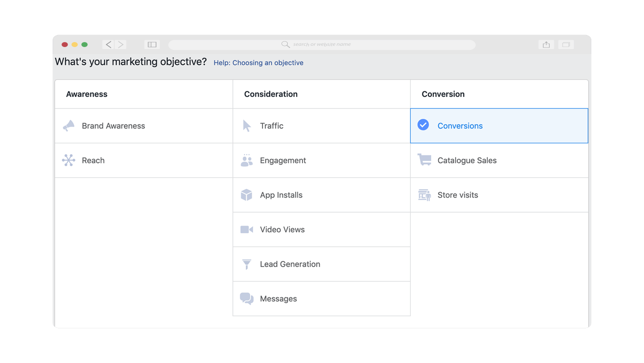The image size is (644, 363).
Task: Click the browser share button
Action: click(546, 44)
